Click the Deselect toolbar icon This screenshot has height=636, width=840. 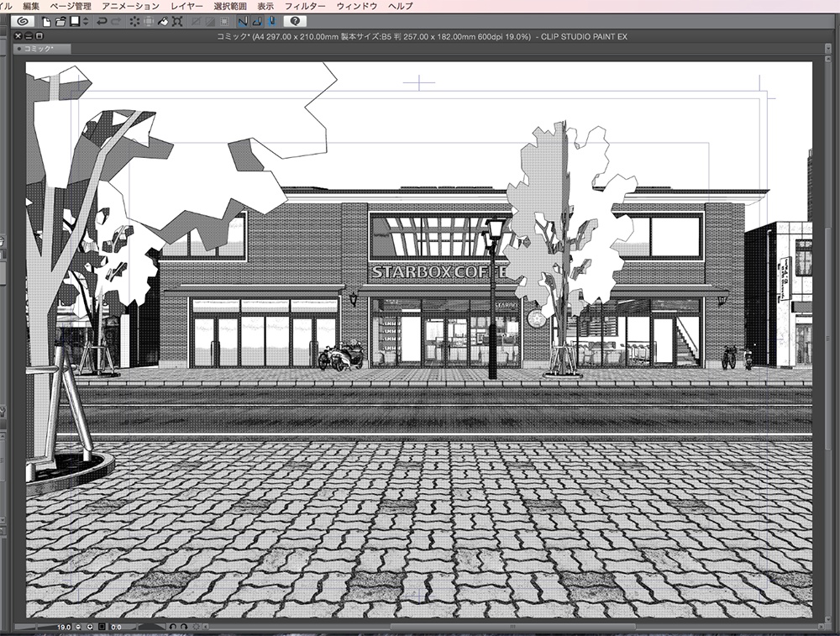[196, 22]
